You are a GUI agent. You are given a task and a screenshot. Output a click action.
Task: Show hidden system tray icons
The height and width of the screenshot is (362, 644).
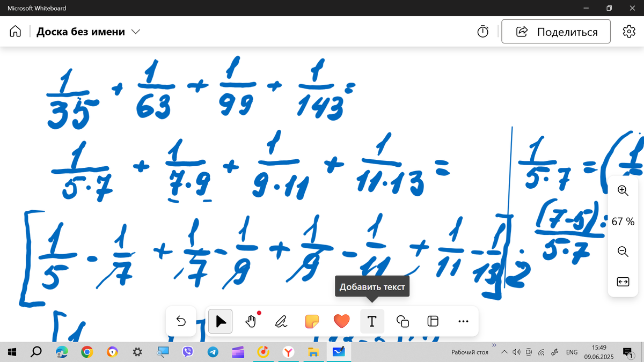tap(504, 352)
